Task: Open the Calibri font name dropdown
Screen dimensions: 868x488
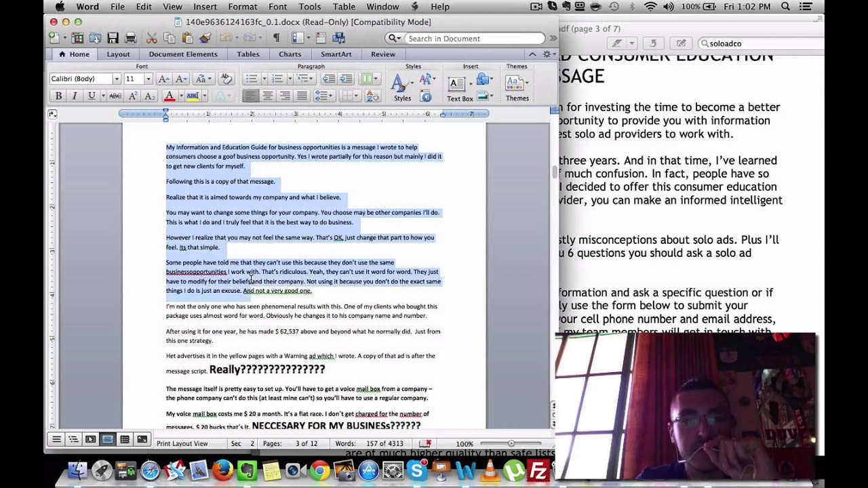Action: [x=117, y=79]
